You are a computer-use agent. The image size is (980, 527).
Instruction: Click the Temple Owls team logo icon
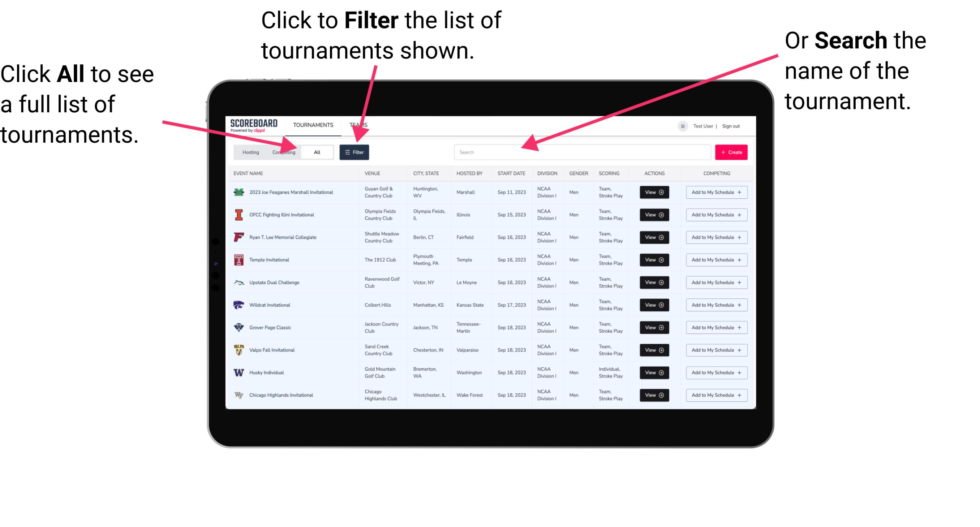click(237, 260)
